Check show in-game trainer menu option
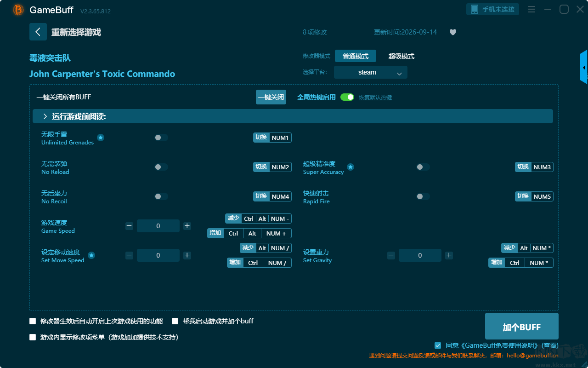This screenshot has width=588, height=368. [x=33, y=337]
